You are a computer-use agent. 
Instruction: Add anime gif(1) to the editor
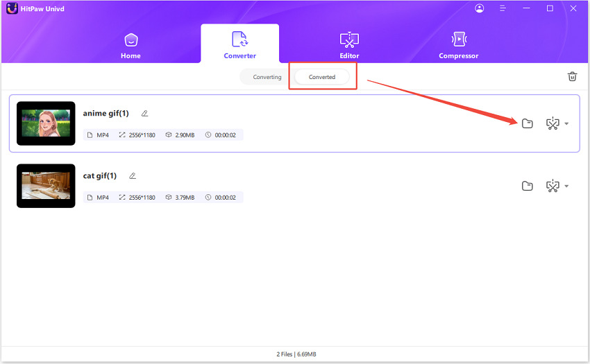click(553, 123)
